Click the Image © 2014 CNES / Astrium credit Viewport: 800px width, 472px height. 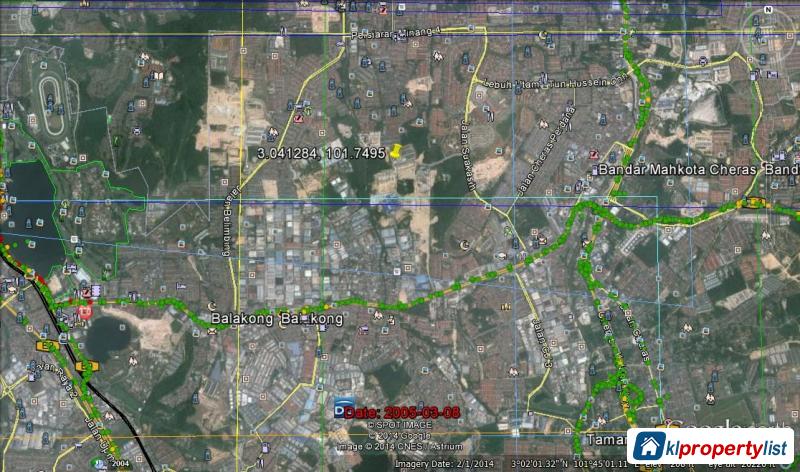[x=401, y=446]
